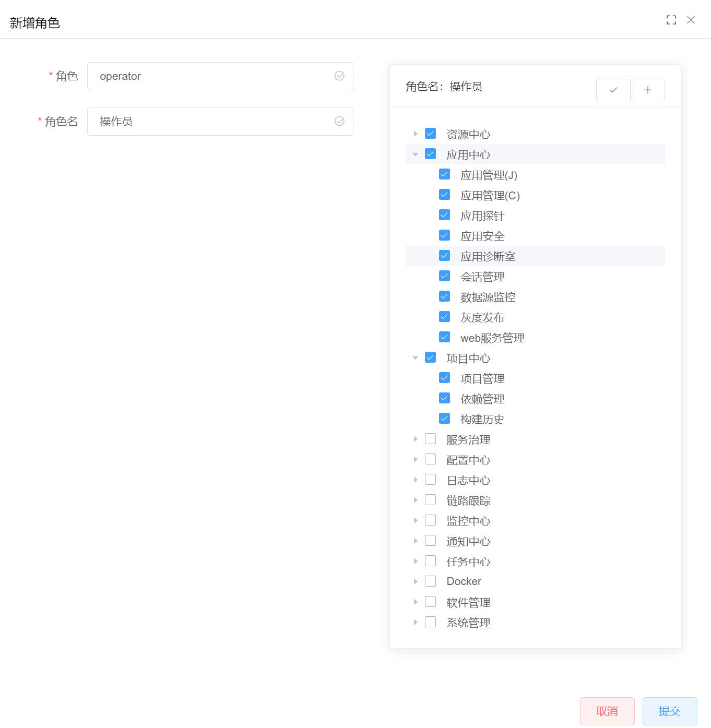Uncheck the 项目中心 checkbox

pos(430,357)
